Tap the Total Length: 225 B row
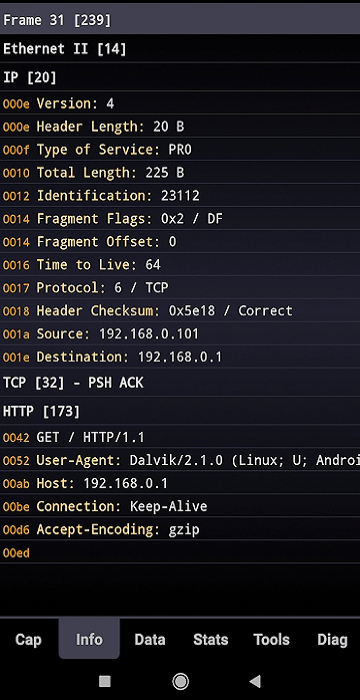 [180, 173]
